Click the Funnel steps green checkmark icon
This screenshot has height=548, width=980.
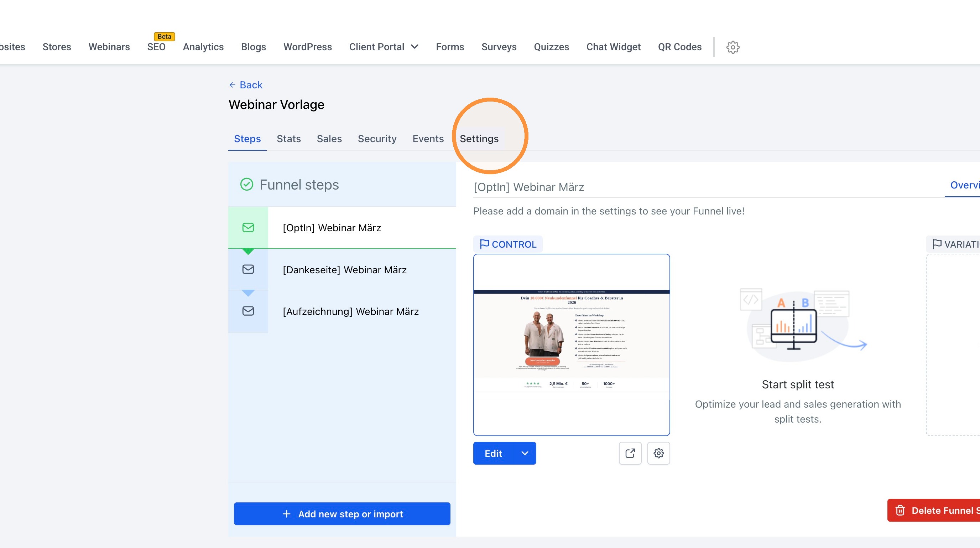click(x=246, y=185)
